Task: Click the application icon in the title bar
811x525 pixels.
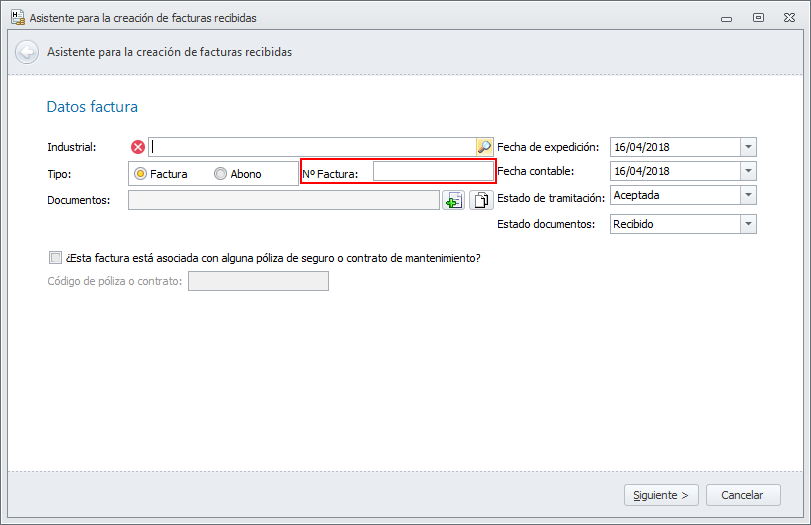Action: [x=18, y=18]
